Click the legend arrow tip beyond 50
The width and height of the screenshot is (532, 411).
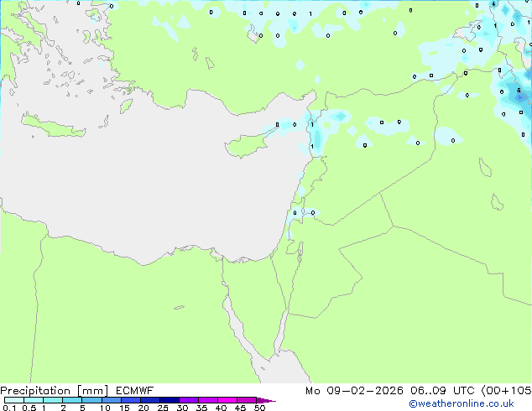pyautogui.click(x=266, y=400)
